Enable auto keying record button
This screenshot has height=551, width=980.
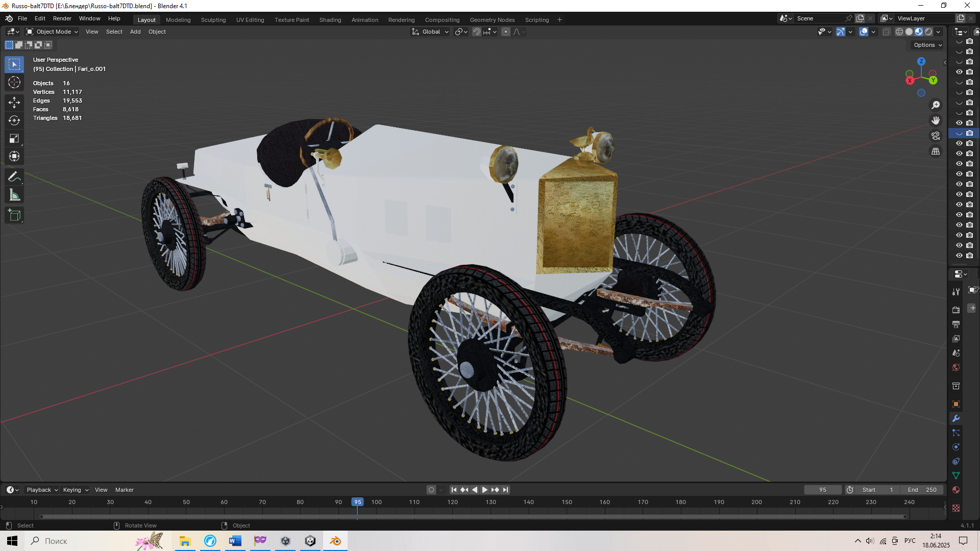click(x=431, y=490)
